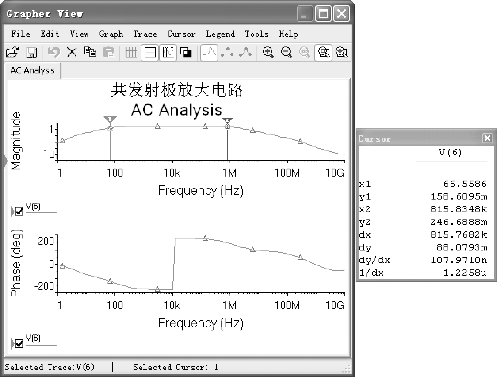The width and height of the screenshot is (497, 377).
Task: Open the Trace menu
Action: pyautogui.click(x=145, y=34)
